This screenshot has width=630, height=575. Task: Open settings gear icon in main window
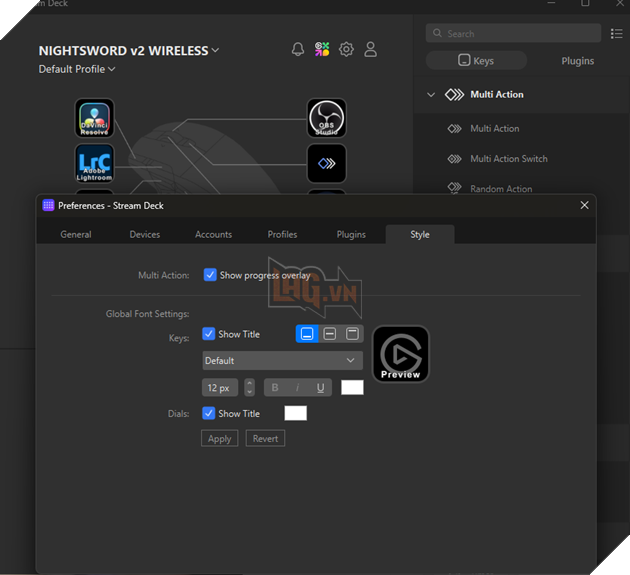(x=346, y=49)
